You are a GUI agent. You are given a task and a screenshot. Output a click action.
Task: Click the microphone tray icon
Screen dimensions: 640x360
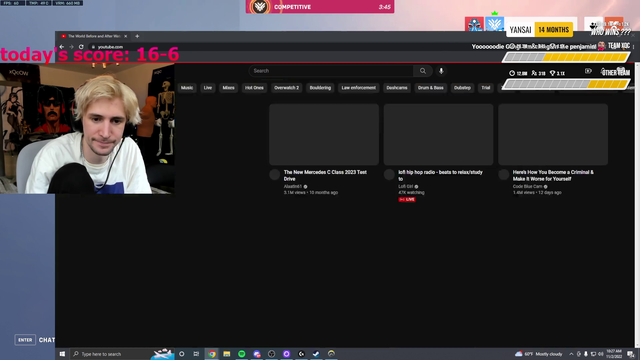point(586,354)
